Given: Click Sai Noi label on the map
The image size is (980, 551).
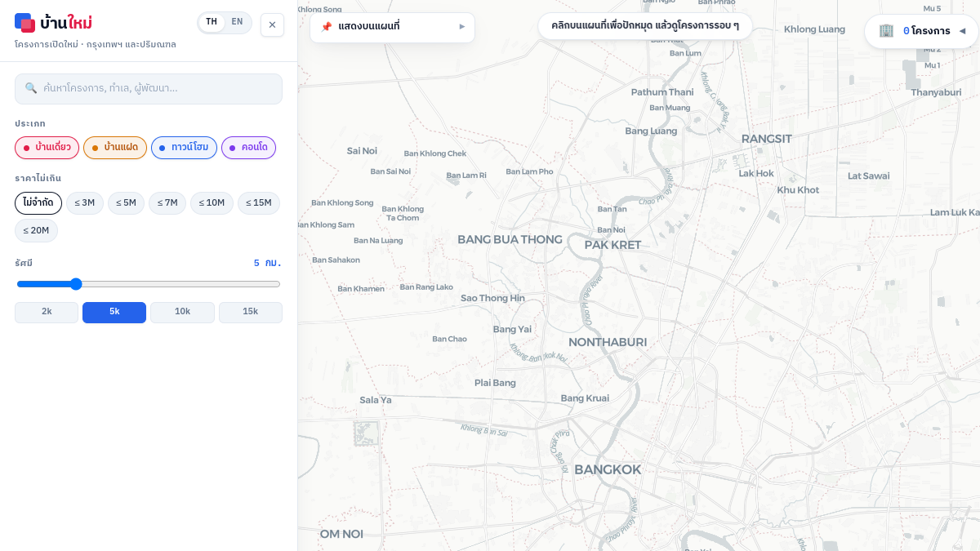Looking at the screenshot, I should [x=362, y=151].
